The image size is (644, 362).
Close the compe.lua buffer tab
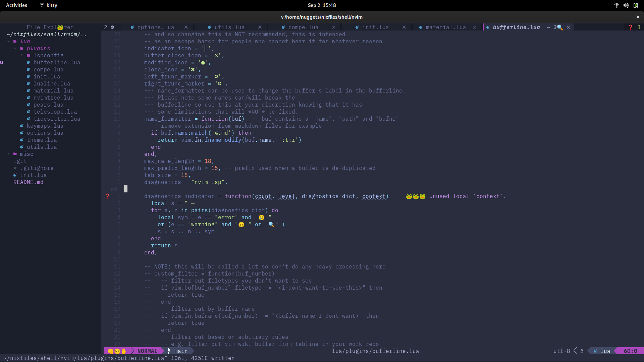pyautogui.click(x=334, y=27)
